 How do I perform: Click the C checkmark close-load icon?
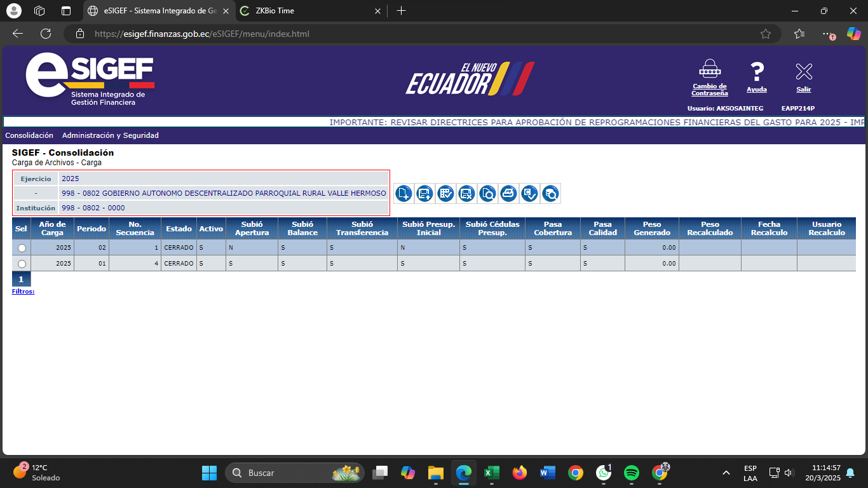529,194
